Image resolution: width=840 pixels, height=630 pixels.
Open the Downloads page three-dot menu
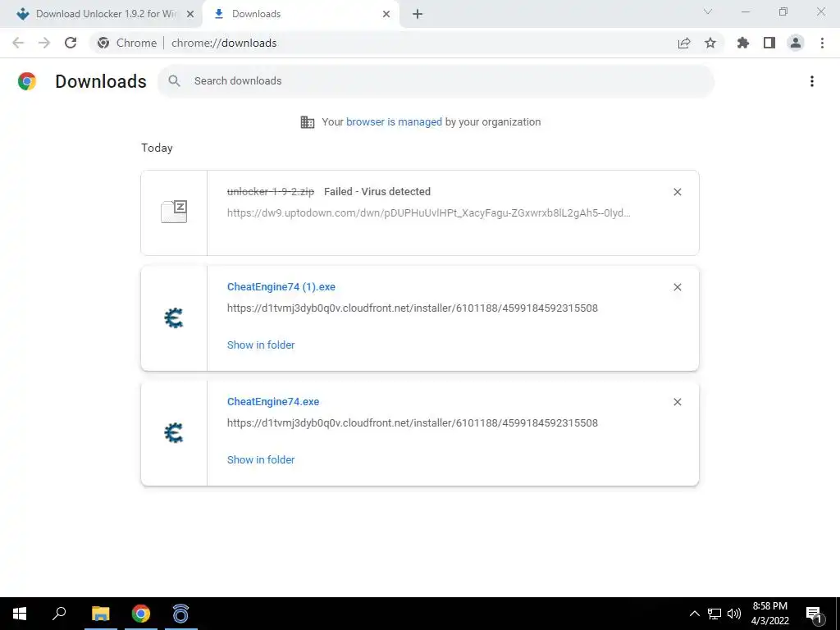[x=812, y=81]
